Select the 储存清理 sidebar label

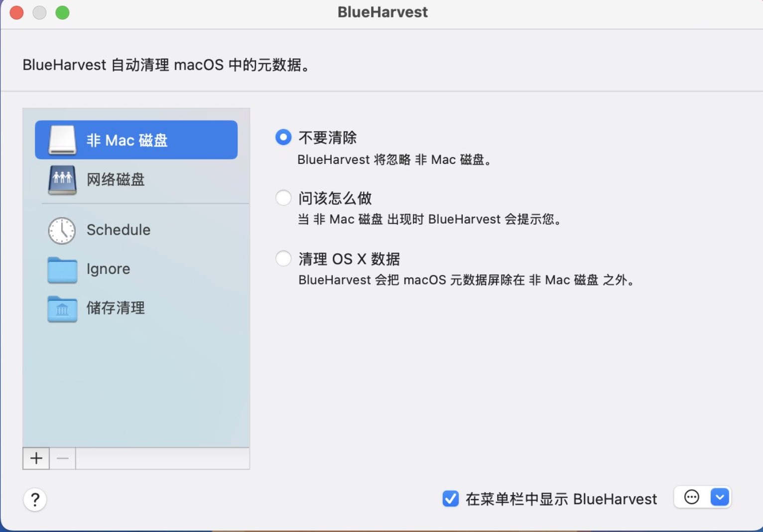pos(116,308)
